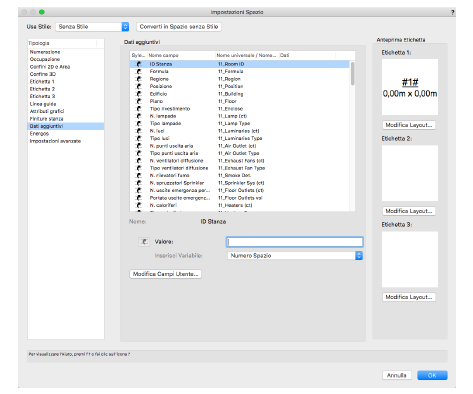Click the style icon in the Piano row

tap(139, 101)
